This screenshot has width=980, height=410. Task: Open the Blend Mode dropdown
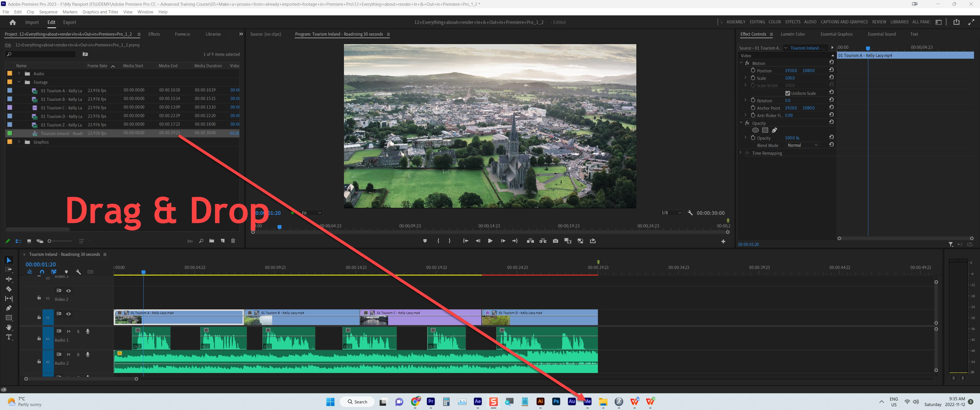802,145
